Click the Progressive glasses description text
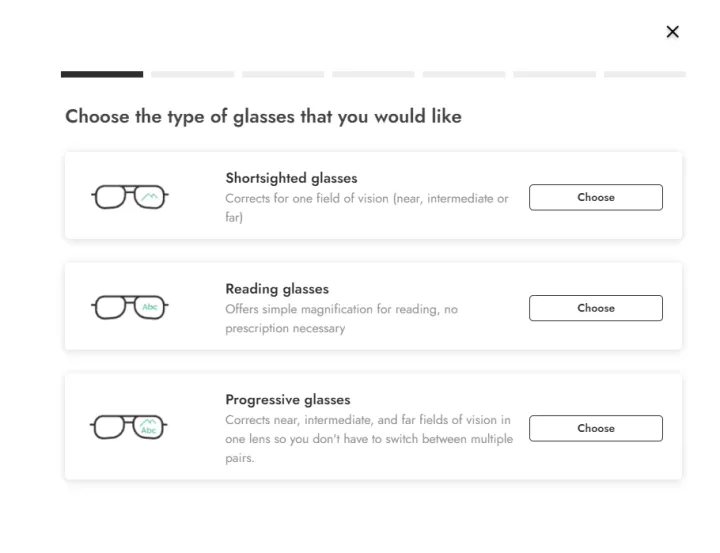The height and width of the screenshot is (553, 720). 368,440
